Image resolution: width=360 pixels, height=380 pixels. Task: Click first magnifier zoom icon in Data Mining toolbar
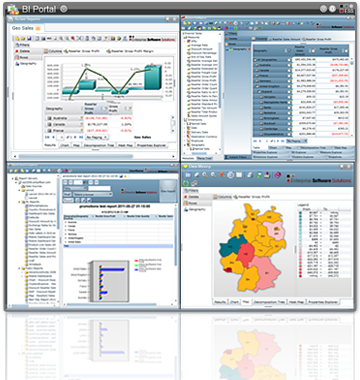click(205, 175)
